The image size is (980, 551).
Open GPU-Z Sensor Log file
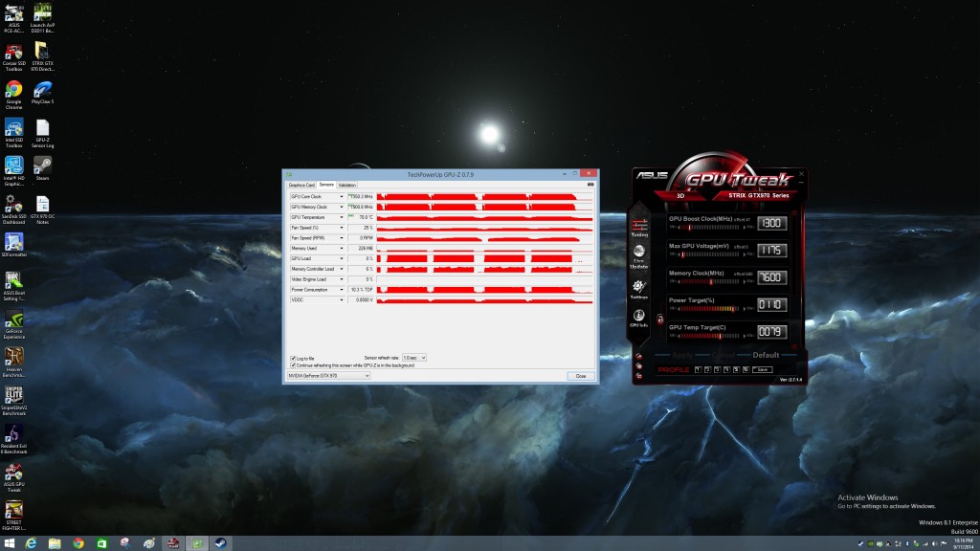[42, 134]
